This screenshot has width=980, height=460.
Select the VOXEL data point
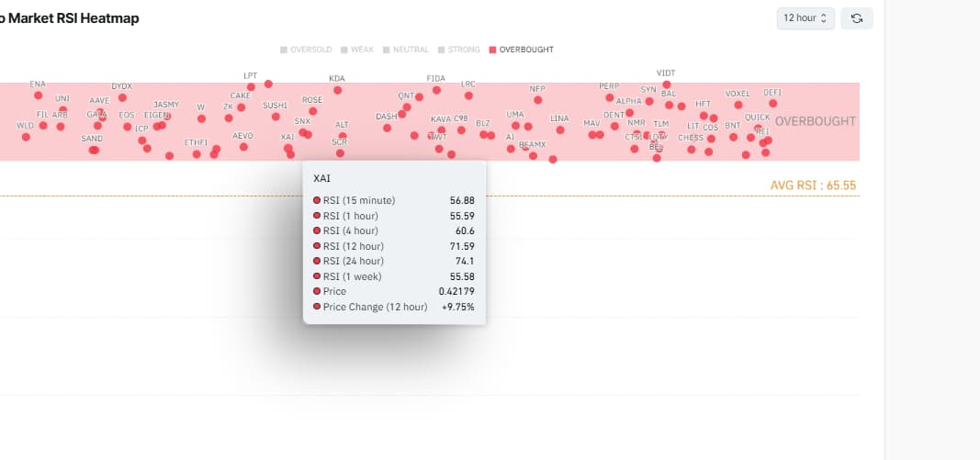click(x=738, y=105)
